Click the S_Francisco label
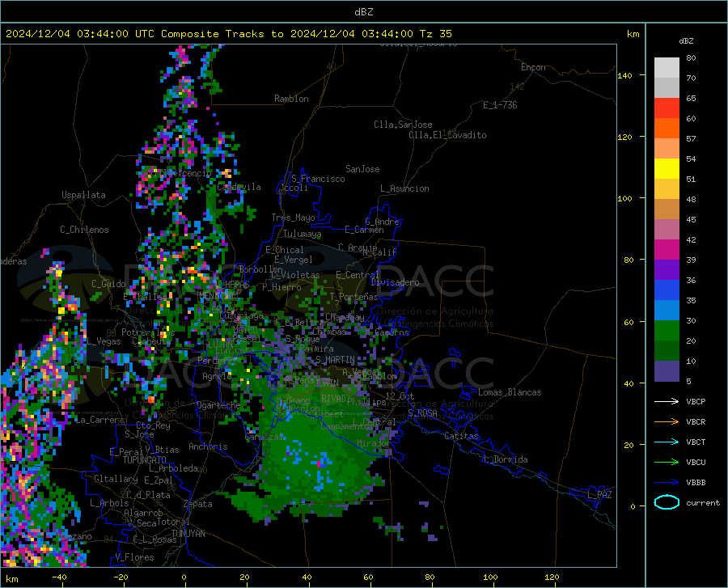Screen dimensions: 728x588 click(x=318, y=179)
